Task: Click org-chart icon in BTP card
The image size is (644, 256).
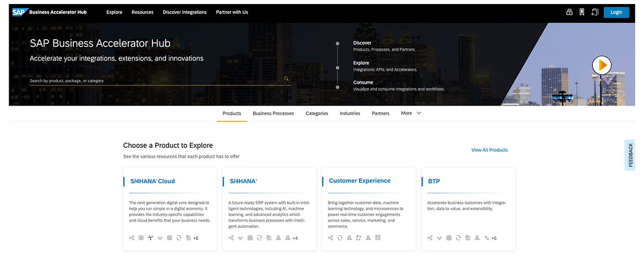Action: tap(477, 238)
